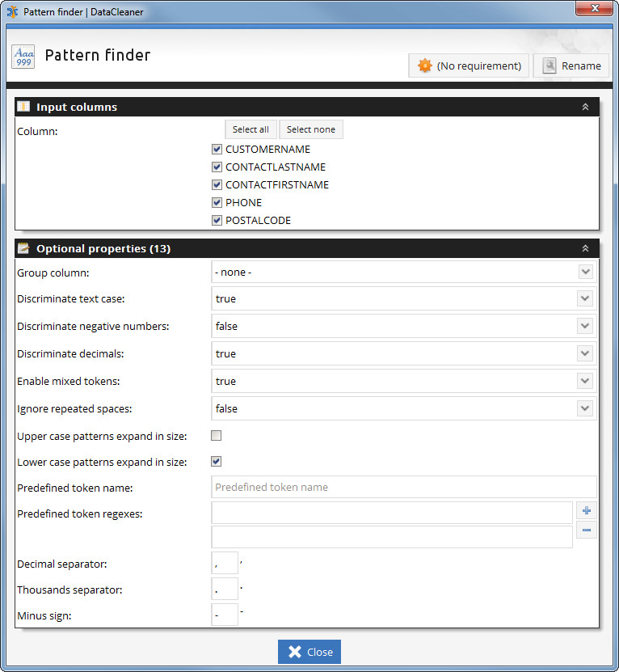The height and width of the screenshot is (672, 619).
Task: Open the Discriminate negative numbers dropdown
Action: click(x=585, y=326)
